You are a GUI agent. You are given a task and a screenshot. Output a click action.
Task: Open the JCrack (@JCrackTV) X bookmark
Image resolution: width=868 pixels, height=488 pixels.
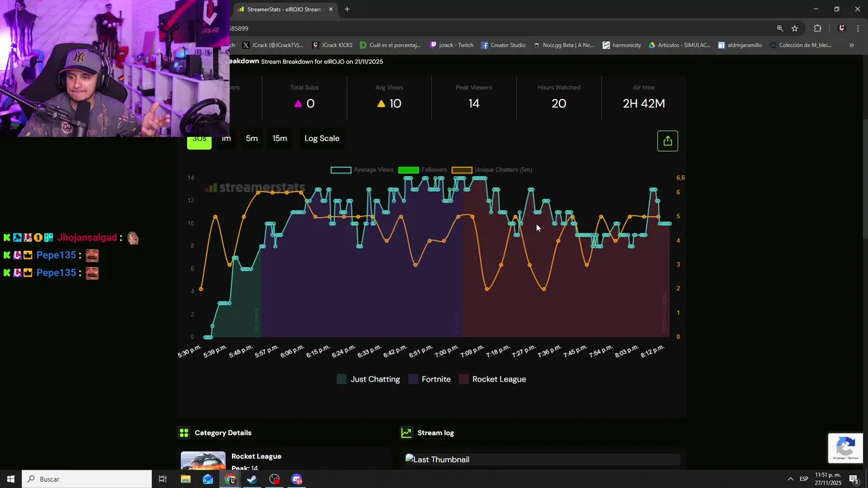tap(273, 45)
